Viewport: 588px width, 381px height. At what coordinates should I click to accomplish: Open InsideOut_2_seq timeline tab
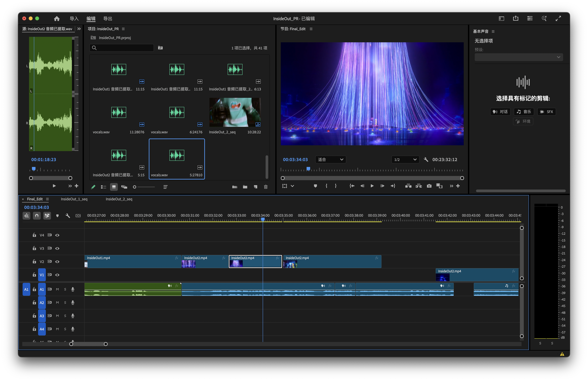119,199
